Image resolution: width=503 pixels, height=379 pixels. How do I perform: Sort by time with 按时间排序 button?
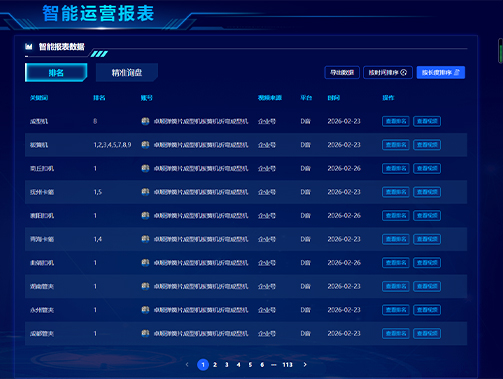click(388, 72)
